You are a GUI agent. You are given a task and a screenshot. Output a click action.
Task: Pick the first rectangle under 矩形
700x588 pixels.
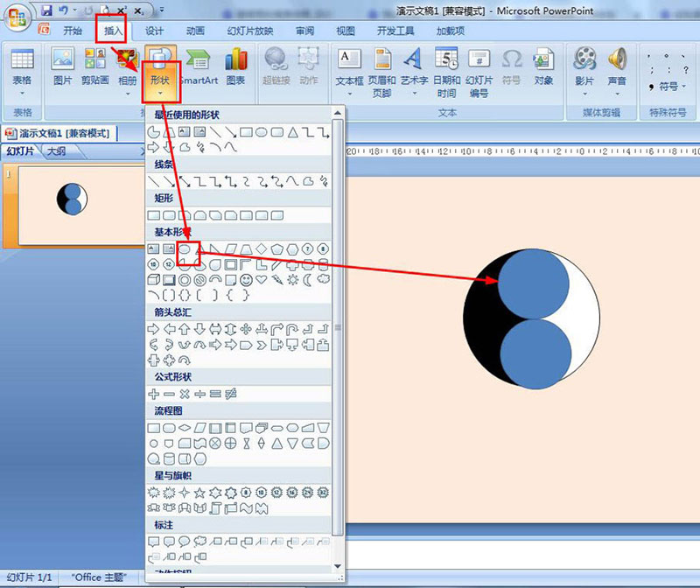pyautogui.click(x=154, y=215)
